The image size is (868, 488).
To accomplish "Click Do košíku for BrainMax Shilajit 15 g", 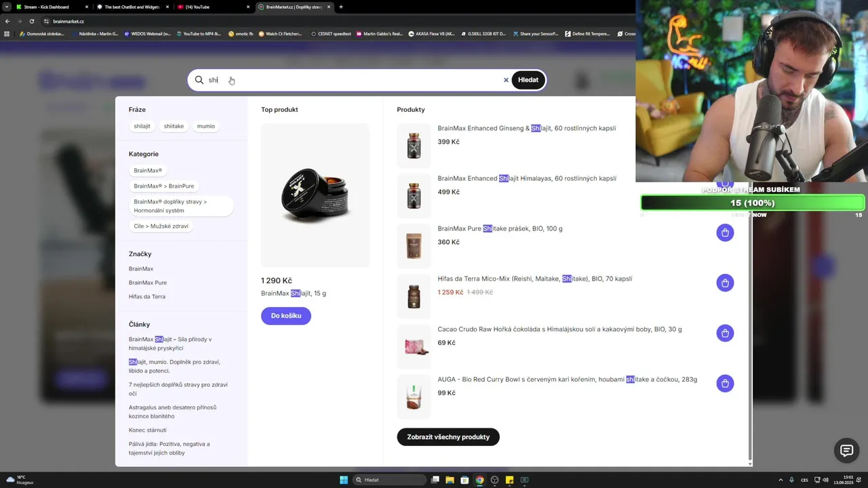I will pos(286,316).
